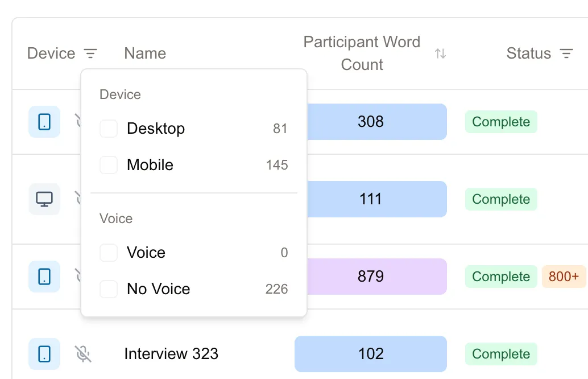Open the Device column filter icon
Screen dimensions: 588x379
(x=90, y=53)
